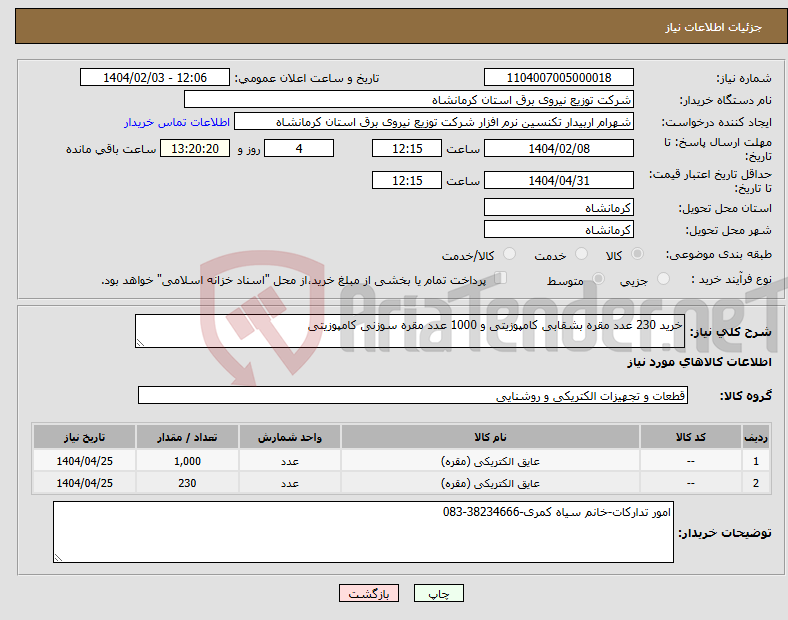This screenshot has width=788, height=620.
Task: Click the quantity cell 230
Action: tap(187, 483)
